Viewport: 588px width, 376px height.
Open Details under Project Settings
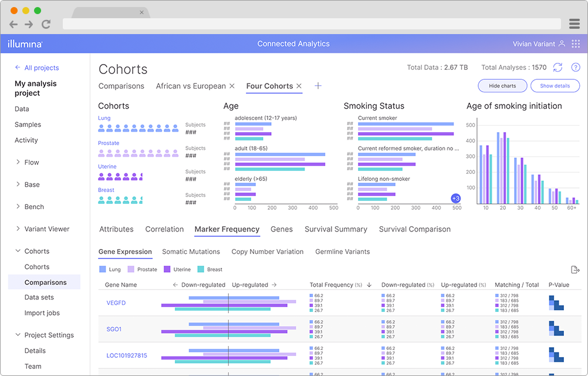(x=35, y=351)
